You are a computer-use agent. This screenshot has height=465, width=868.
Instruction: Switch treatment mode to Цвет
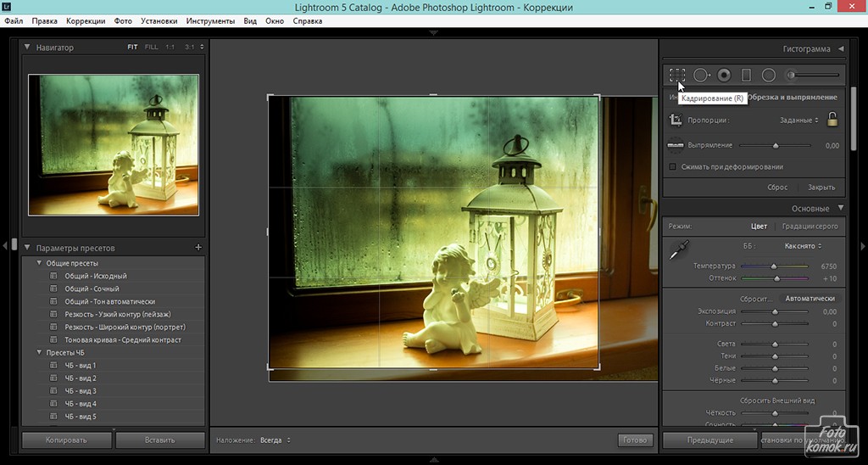pyautogui.click(x=759, y=226)
